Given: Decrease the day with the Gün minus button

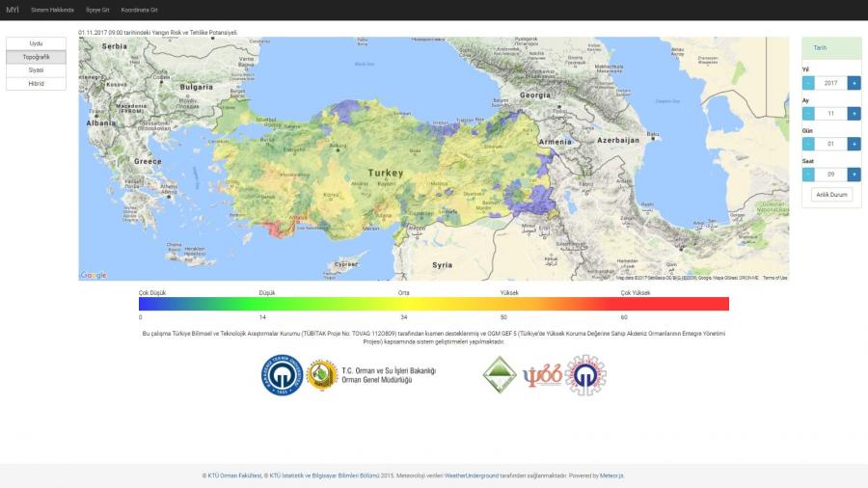Looking at the screenshot, I should click(808, 144).
